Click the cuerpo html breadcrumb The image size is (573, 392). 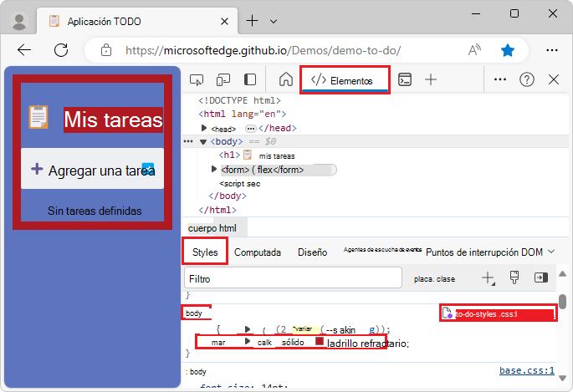click(x=212, y=228)
